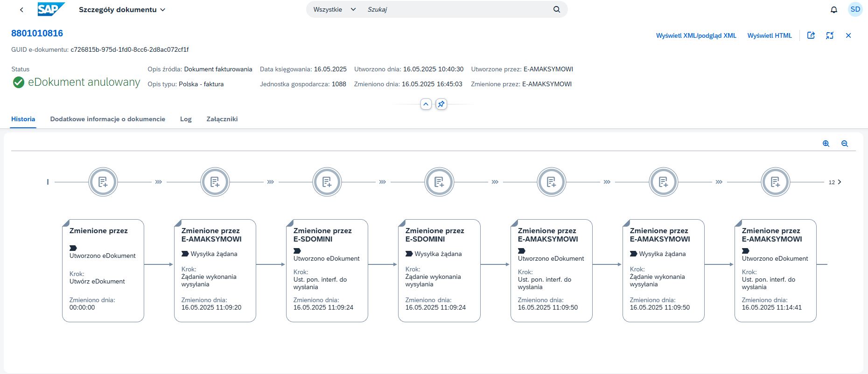The image size is (868, 374).
Task: Click the SAP logo
Action: click(x=51, y=9)
